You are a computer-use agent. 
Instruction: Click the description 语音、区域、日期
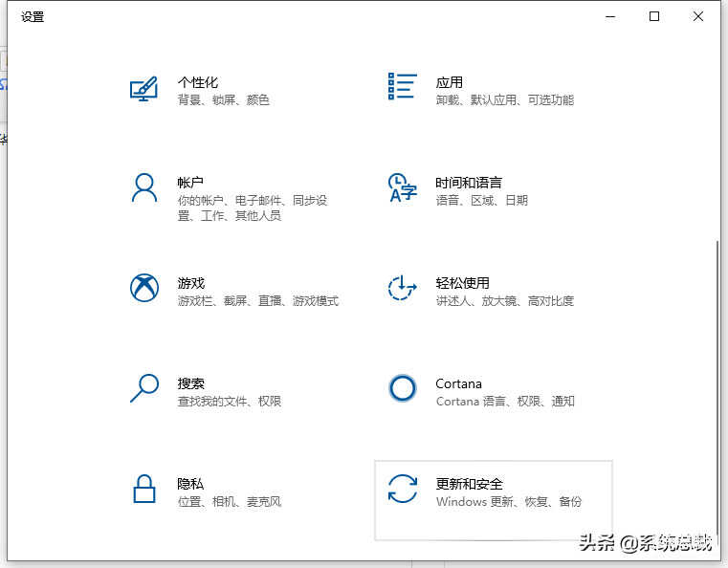(x=481, y=200)
